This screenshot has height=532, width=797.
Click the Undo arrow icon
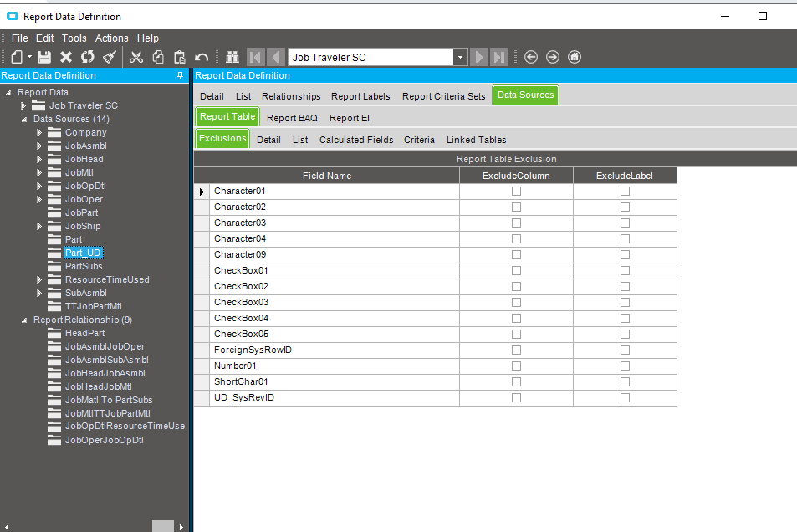tap(202, 57)
